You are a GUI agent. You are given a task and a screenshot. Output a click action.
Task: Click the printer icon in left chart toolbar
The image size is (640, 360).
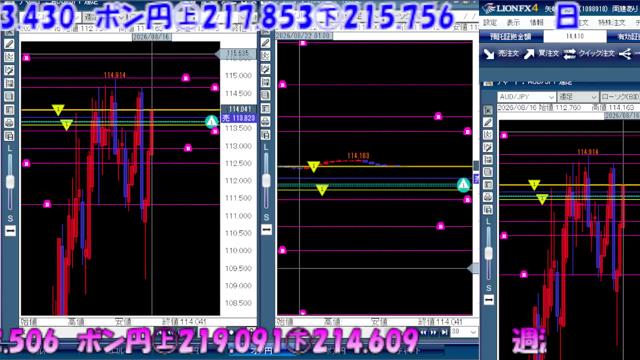pos(10,123)
